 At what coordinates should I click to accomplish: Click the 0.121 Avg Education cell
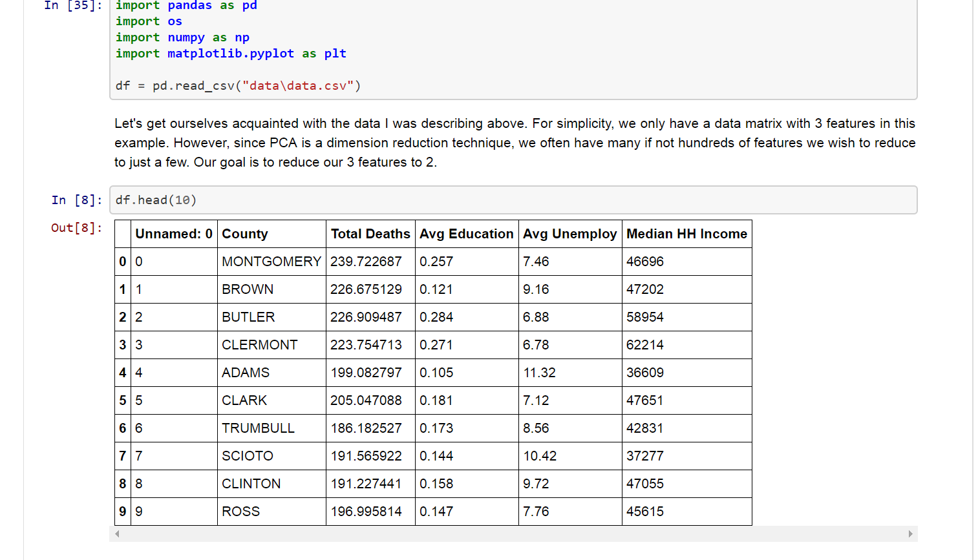467,289
